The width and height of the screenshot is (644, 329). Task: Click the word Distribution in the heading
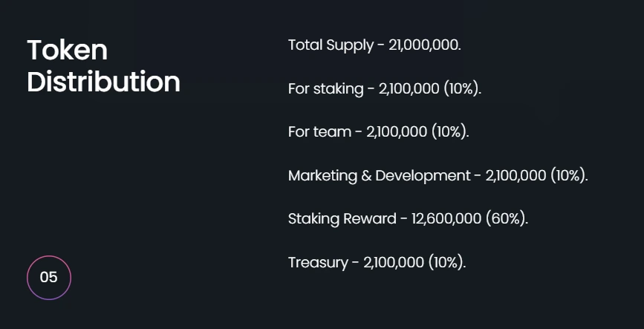(x=103, y=82)
